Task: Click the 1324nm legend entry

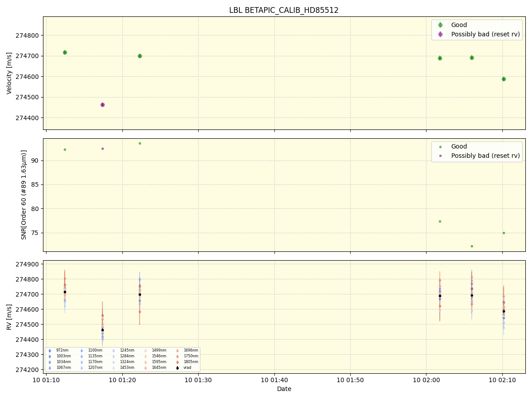Action: click(127, 362)
